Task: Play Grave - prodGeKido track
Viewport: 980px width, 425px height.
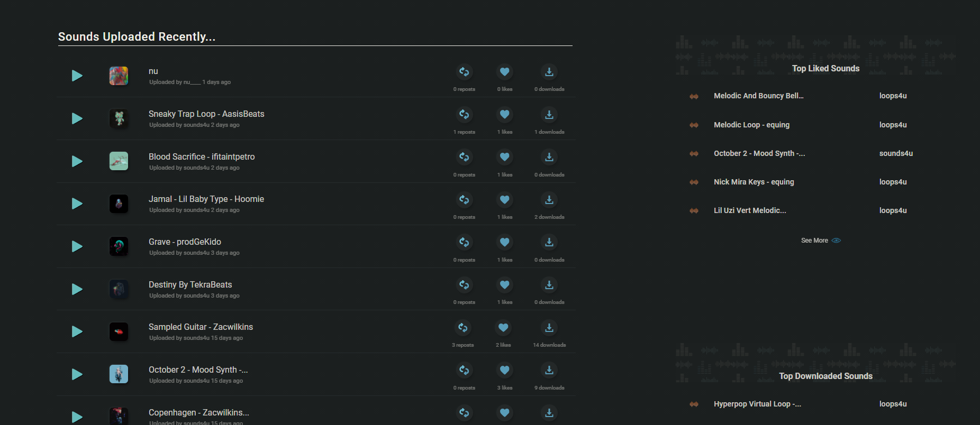Action: click(77, 246)
